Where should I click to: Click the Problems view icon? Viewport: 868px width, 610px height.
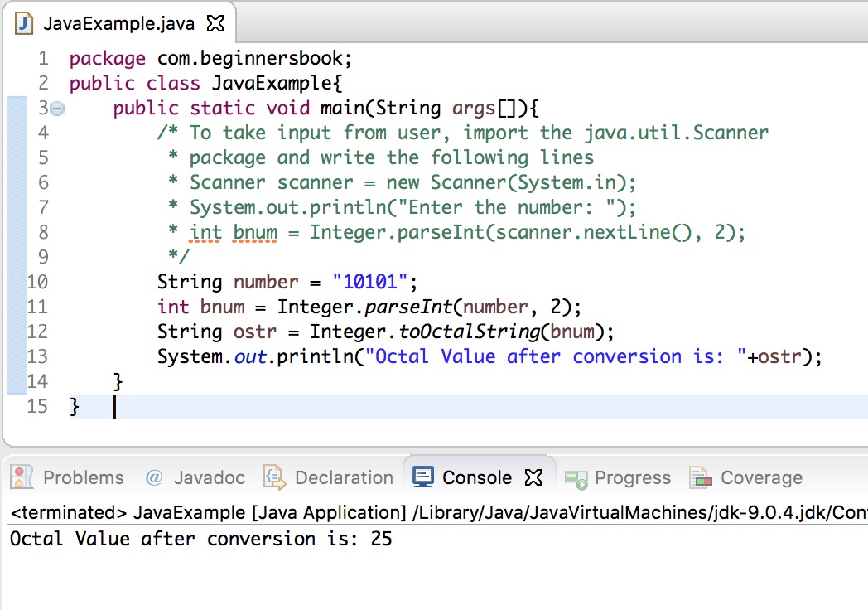pos(22,477)
